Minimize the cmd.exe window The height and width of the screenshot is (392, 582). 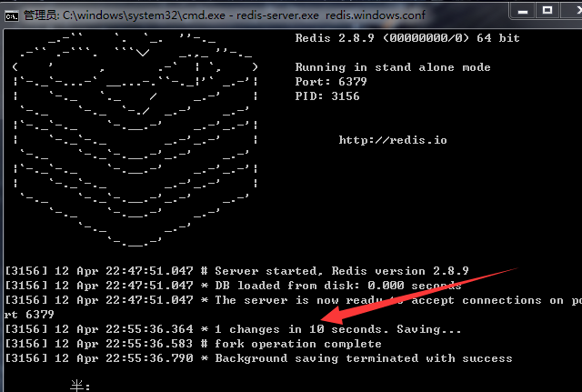(x=523, y=11)
